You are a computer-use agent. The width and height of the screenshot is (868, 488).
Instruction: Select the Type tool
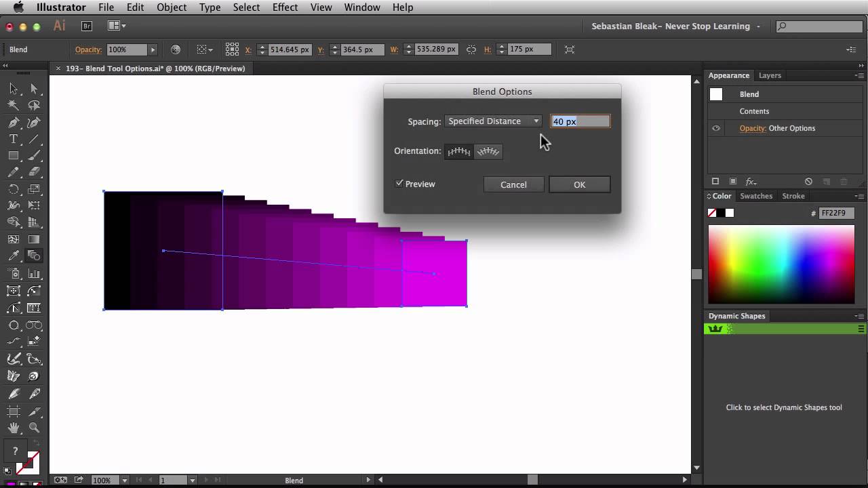click(14, 140)
